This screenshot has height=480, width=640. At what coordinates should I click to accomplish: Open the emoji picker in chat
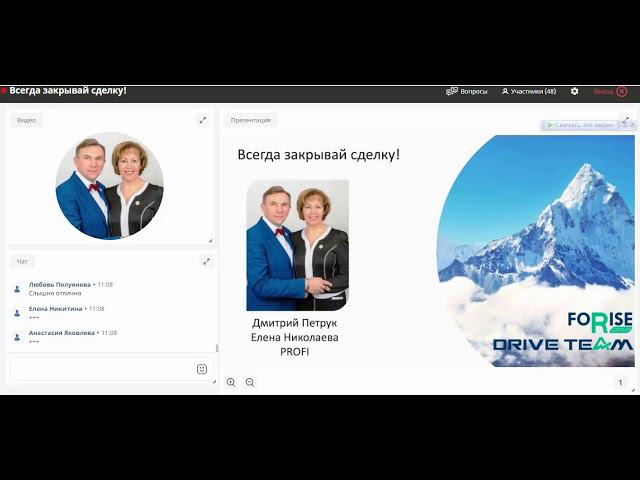[202, 369]
